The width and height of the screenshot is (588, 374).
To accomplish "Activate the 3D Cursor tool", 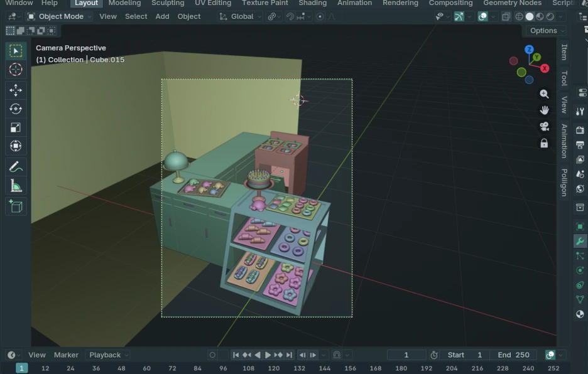I will click(15, 70).
